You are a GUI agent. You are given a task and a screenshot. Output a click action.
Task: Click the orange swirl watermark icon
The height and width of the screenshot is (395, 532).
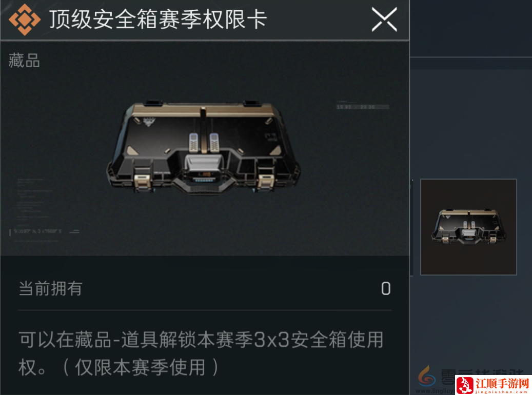tap(426, 376)
